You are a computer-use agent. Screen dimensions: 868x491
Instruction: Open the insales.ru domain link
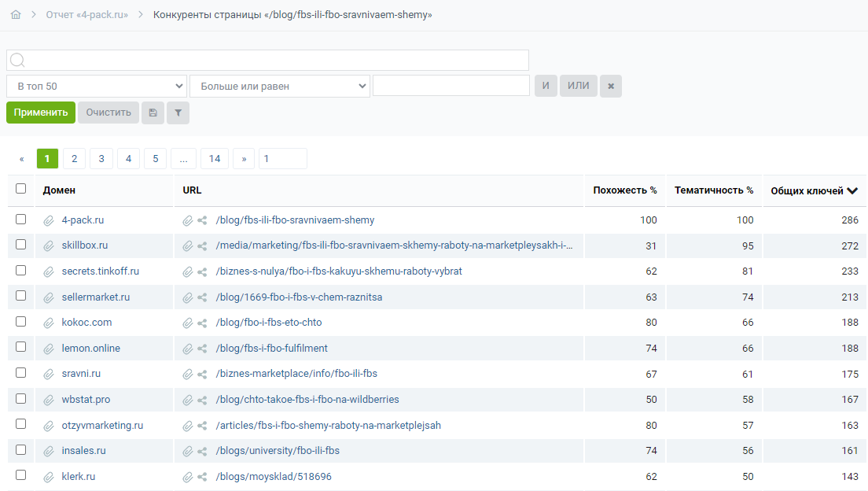pos(83,451)
